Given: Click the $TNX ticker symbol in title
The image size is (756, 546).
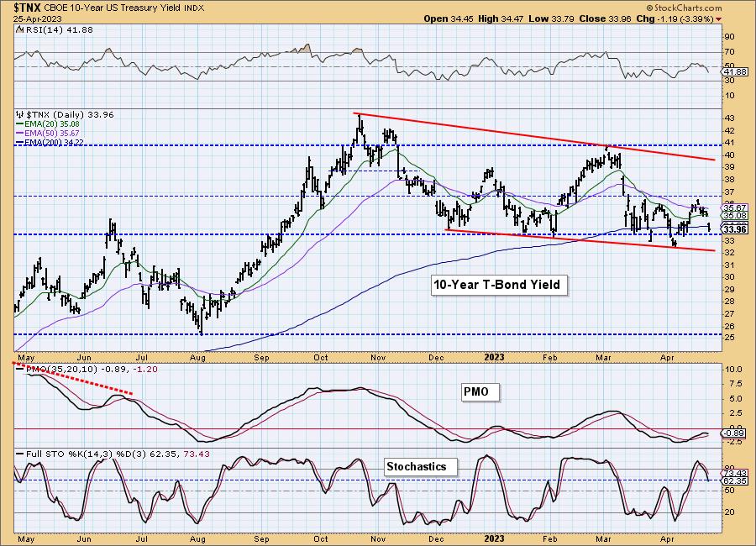Looking at the screenshot, I should [x=28, y=8].
